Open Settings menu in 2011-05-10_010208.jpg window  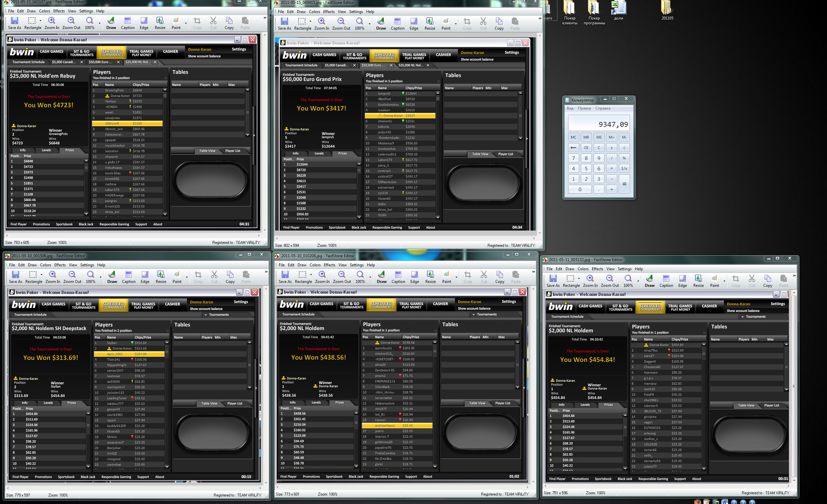(x=356, y=265)
